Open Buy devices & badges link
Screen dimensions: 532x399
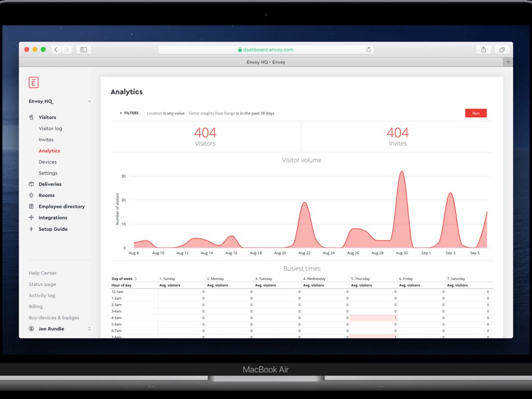pos(54,317)
